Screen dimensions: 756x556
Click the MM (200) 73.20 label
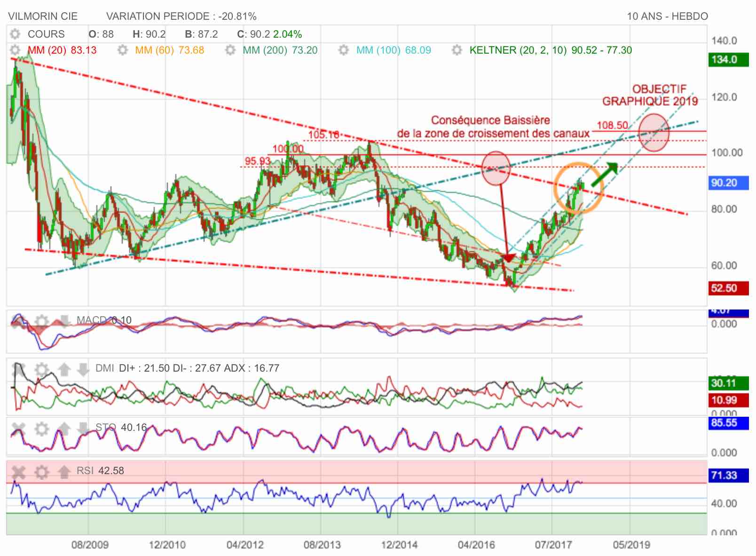[280, 50]
